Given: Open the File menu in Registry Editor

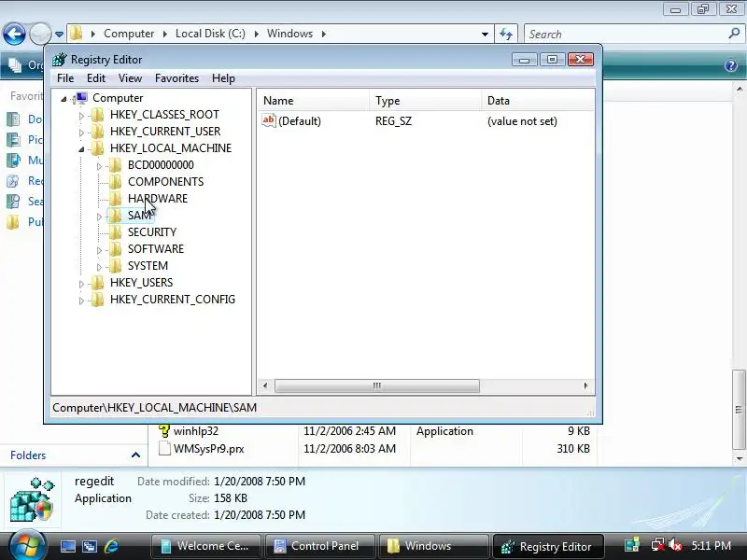Looking at the screenshot, I should pos(65,78).
